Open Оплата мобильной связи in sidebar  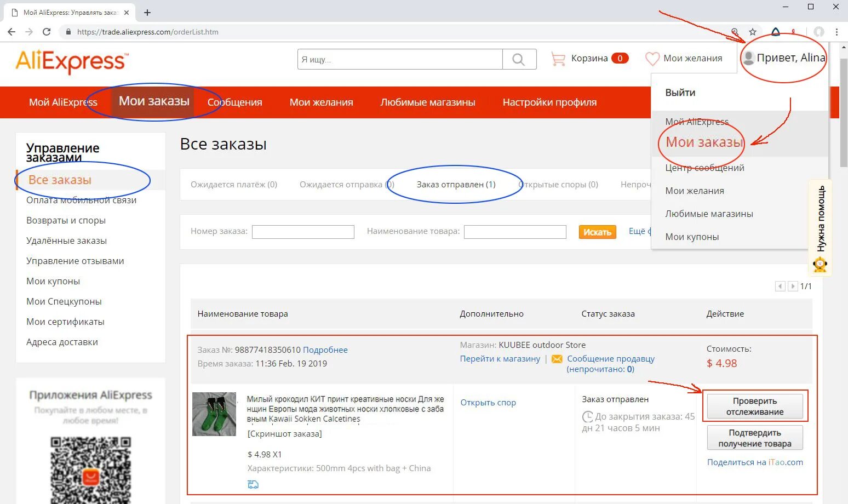pyautogui.click(x=81, y=200)
